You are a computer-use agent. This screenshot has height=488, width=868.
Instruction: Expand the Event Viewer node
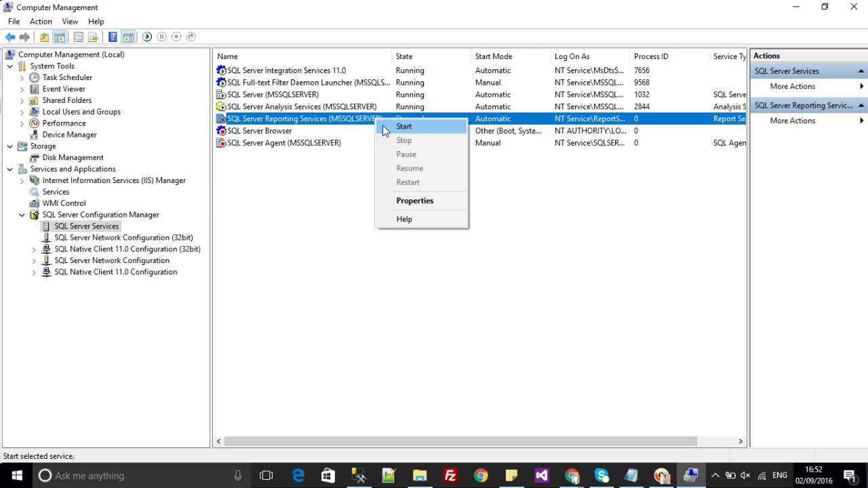click(22, 89)
